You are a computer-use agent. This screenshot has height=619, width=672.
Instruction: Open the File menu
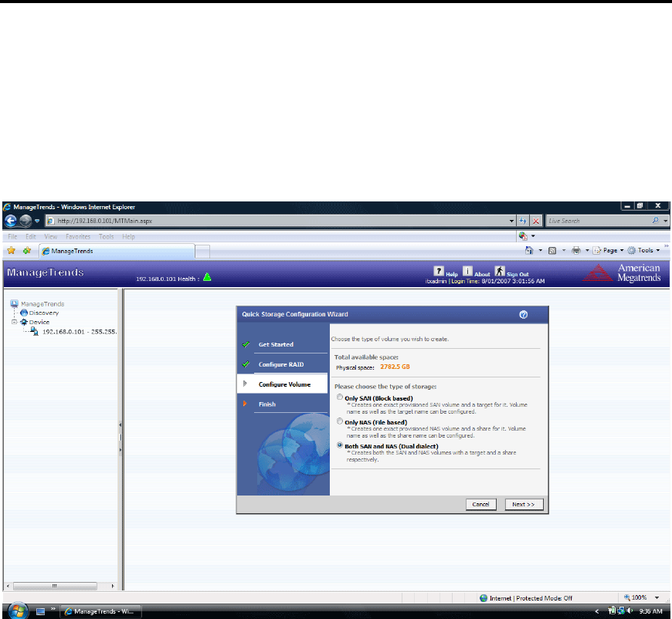(12, 236)
